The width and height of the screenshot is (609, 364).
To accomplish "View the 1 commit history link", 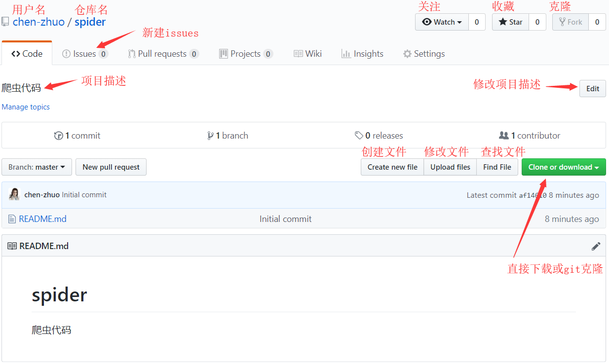I will coord(77,136).
